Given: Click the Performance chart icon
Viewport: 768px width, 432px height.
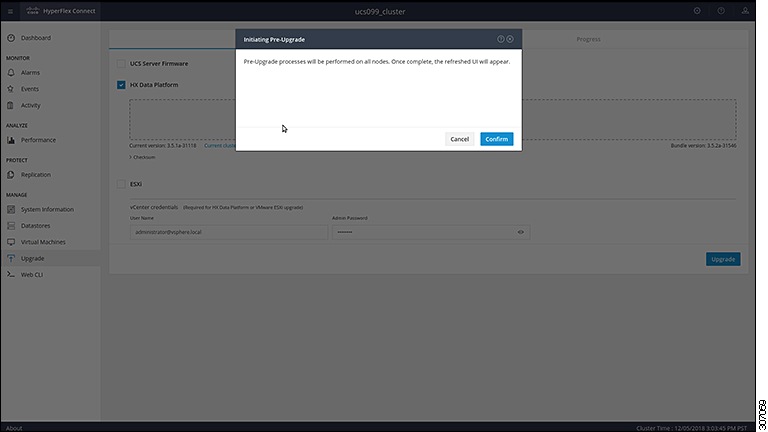Looking at the screenshot, I should click(x=11, y=140).
